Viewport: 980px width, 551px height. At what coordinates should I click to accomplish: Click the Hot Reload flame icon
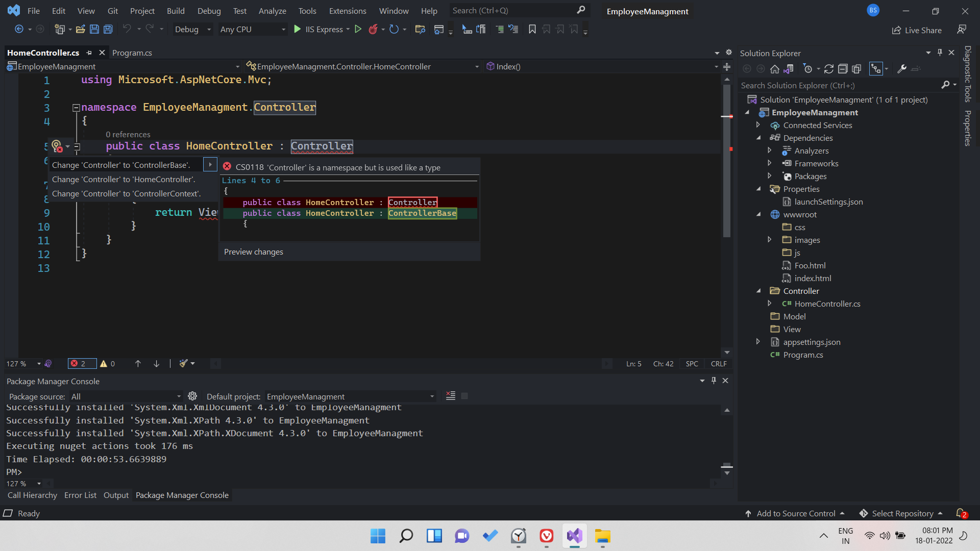[373, 30]
